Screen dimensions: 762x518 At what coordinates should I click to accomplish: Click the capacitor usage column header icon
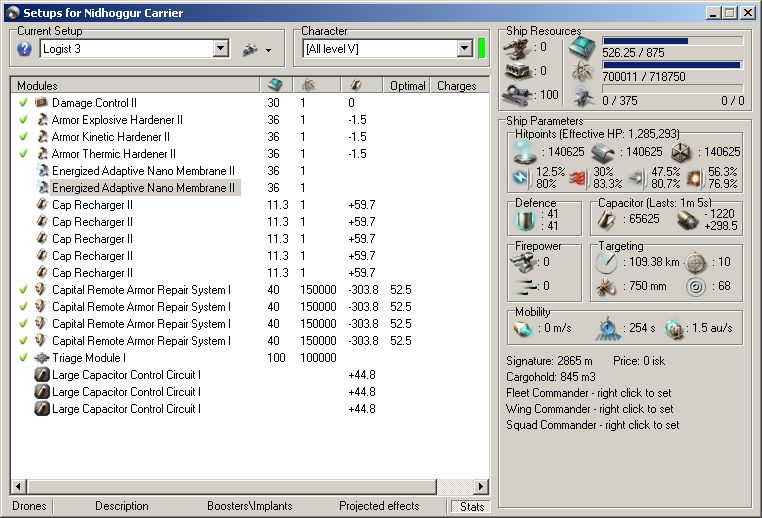[x=356, y=86]
